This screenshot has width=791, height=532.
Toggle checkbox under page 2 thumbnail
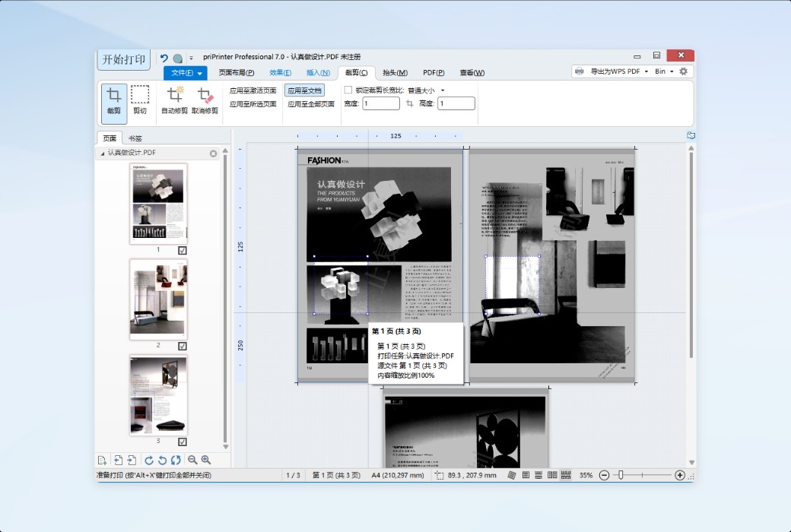(x=182, y=346)
